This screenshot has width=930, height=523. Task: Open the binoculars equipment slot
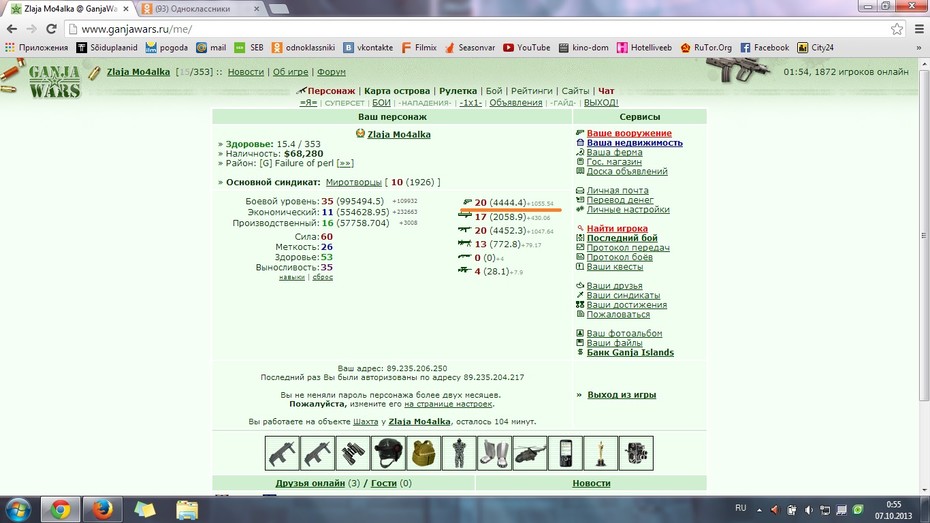click(x=353, y=453)
